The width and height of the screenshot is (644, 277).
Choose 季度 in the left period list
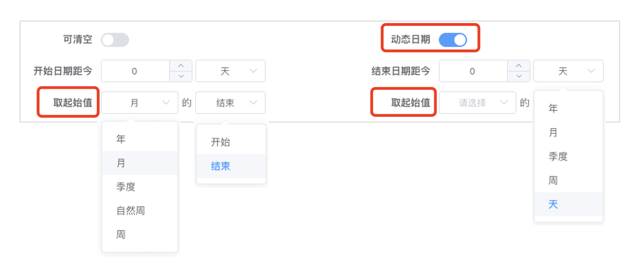(140, 187)
